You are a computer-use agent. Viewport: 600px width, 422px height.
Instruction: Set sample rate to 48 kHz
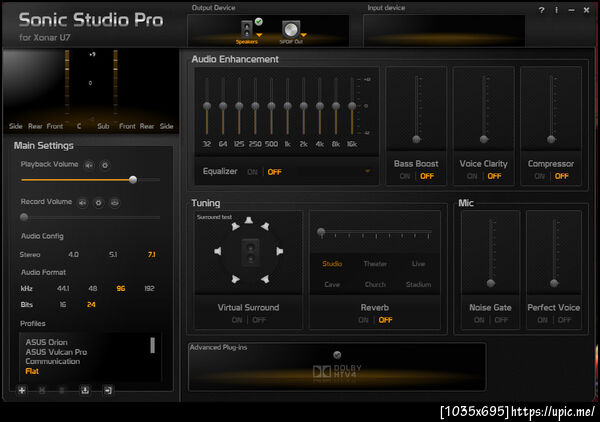93,288
